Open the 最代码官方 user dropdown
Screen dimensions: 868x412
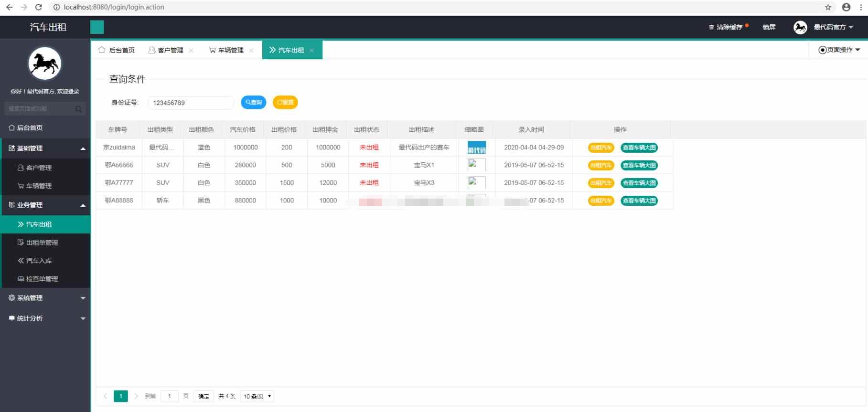pyautogui.click(x=833, y=27)
